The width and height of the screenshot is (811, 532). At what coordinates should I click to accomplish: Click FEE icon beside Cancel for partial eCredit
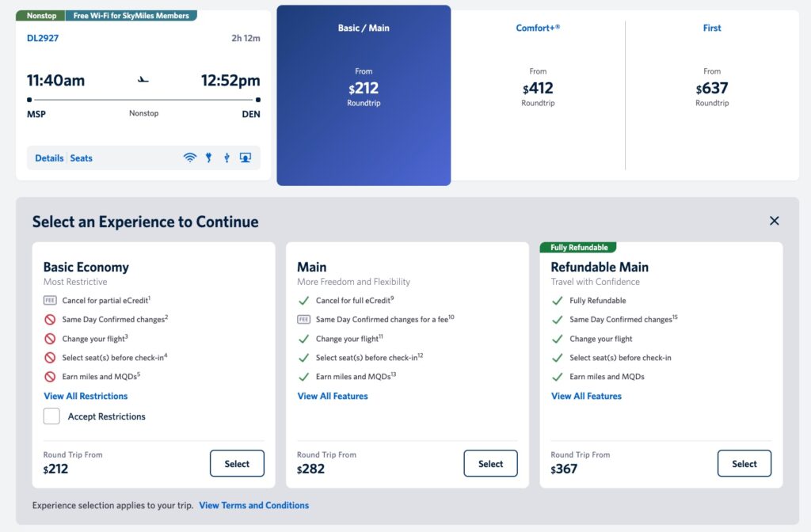(50, 300)
